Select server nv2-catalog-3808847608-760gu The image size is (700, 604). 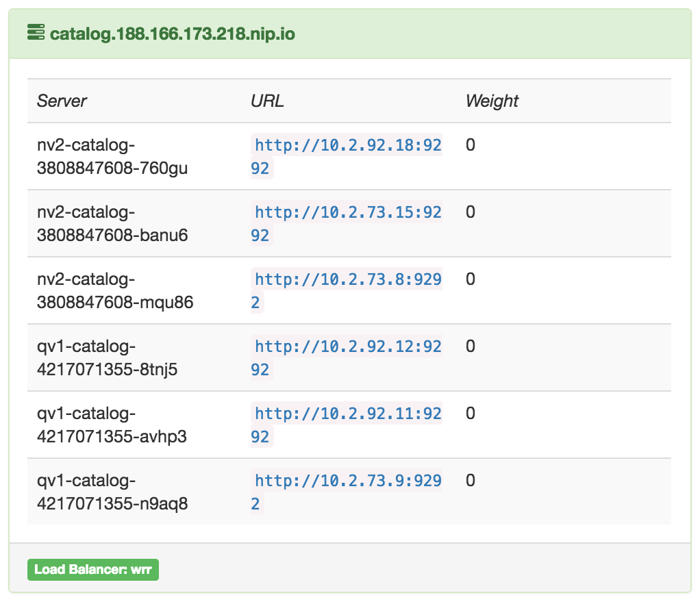[112, 156]
